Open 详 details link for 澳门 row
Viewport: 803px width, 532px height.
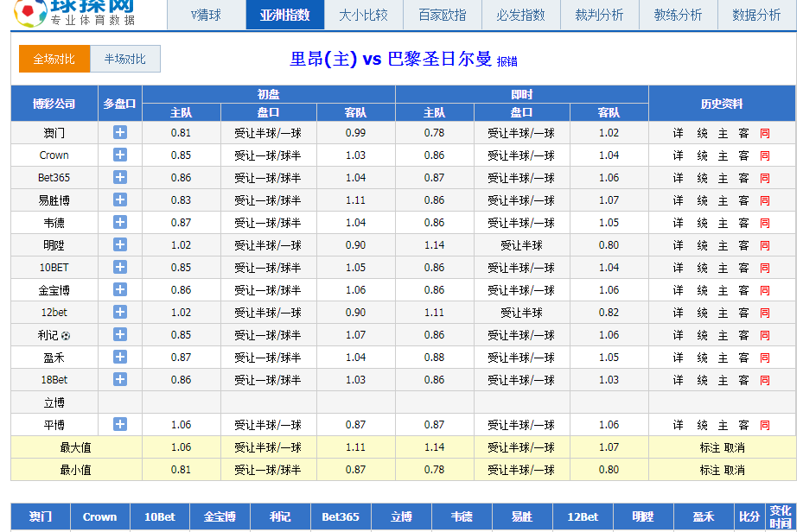coord(678,133)
